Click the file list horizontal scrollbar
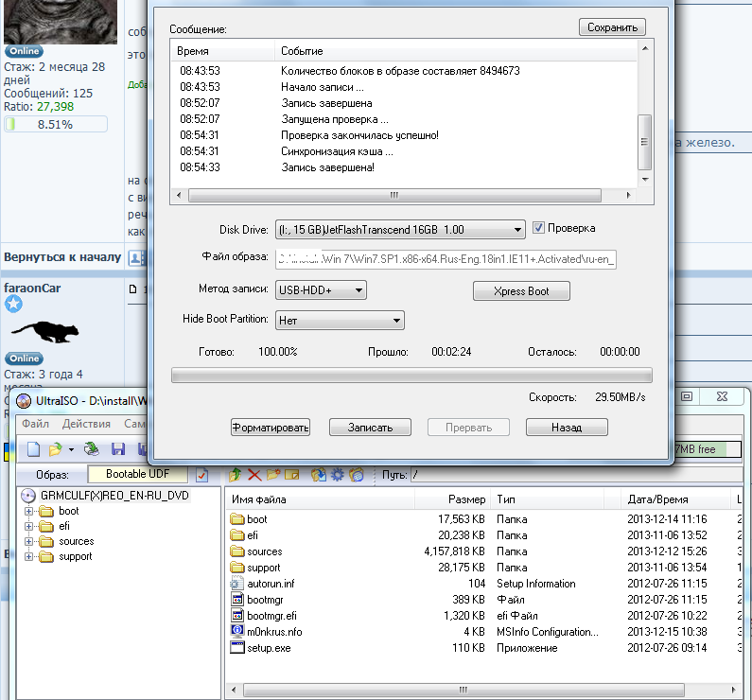The height and width of the screenshot is (700, 752). click(x=463, y=690)
